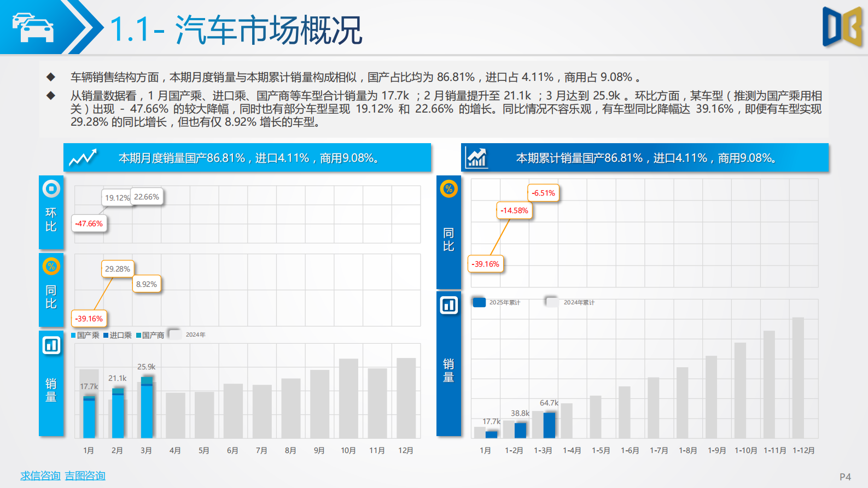868x488 pixels.
Task: Click the -47.66% data label
Action: tap(89, 224)
